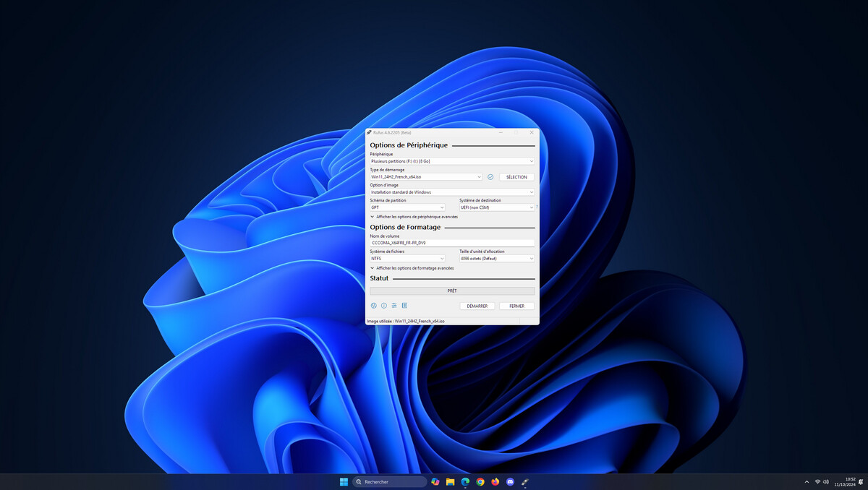Click the language globe icon in Rufus

click(374, 306)
